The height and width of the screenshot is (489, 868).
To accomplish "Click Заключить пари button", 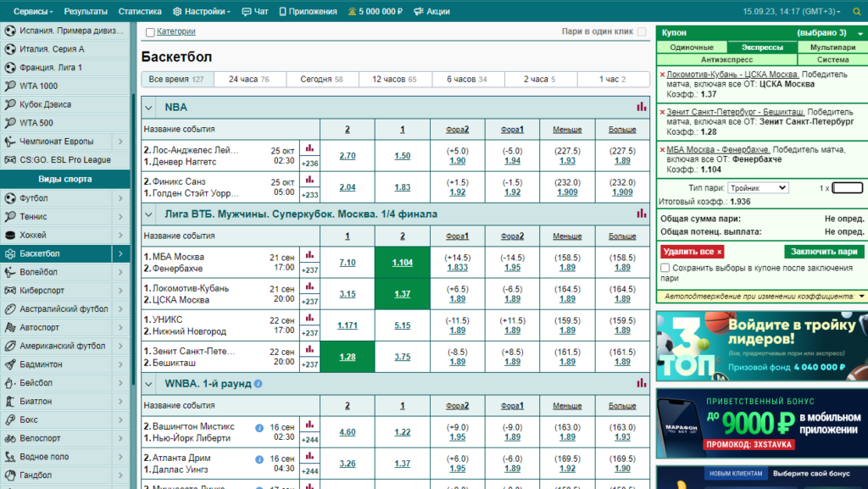I will 824,252.
